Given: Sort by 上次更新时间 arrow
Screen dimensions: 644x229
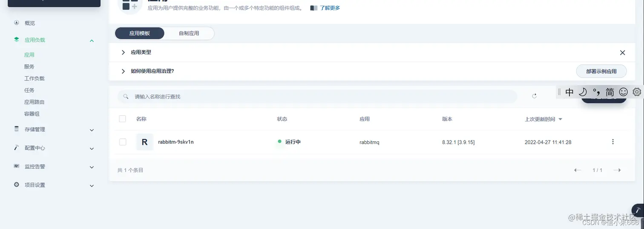Looking at the screenshot, I should click(561, 119).
